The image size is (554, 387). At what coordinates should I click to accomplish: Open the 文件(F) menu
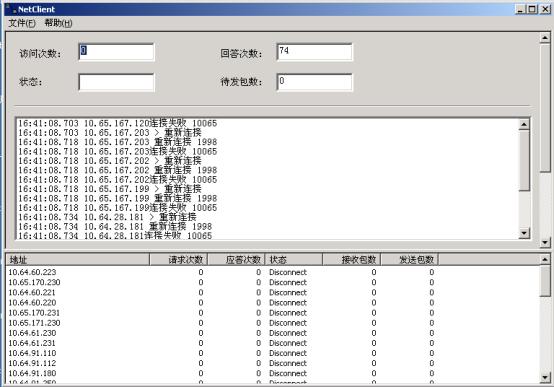(x=22, y=23)
